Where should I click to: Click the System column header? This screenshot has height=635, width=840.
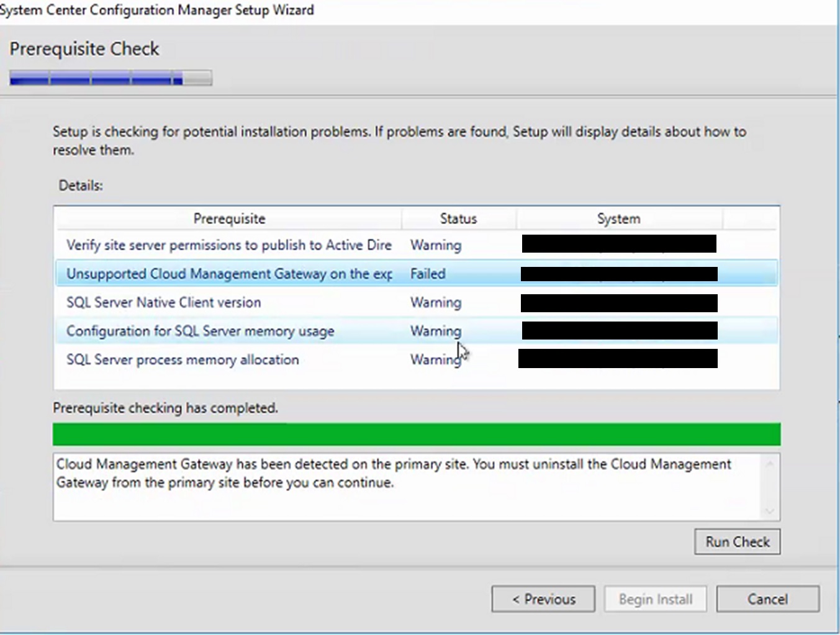(x=618, y=218)
